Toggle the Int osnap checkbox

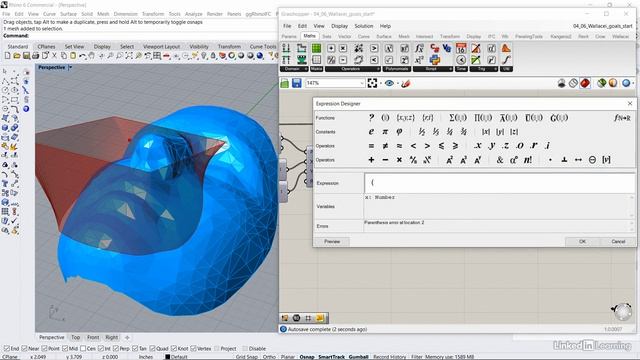101,349
